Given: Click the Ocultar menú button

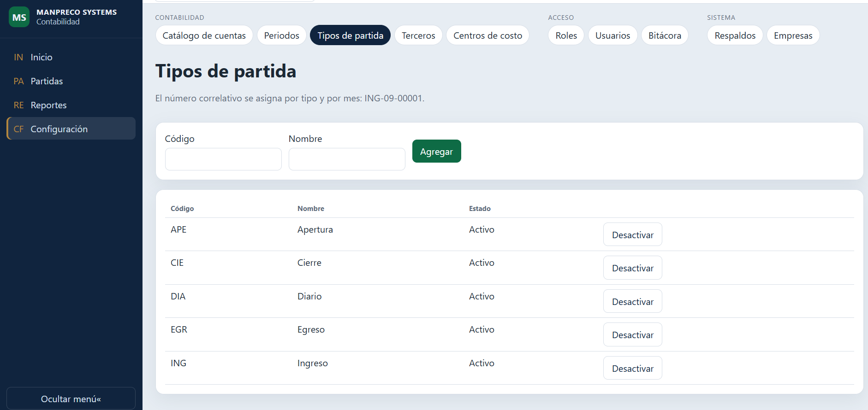Looking at the screenshot, I should pyautogui.click(x=71, y=398).
